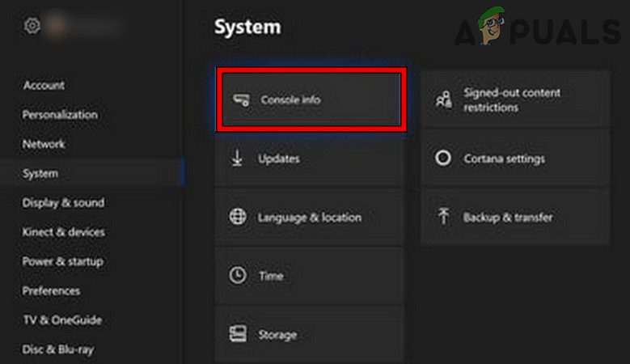Click the Signed-out content restrictions icon
This screenshot has height=364, width=630.
coord(443,99)
